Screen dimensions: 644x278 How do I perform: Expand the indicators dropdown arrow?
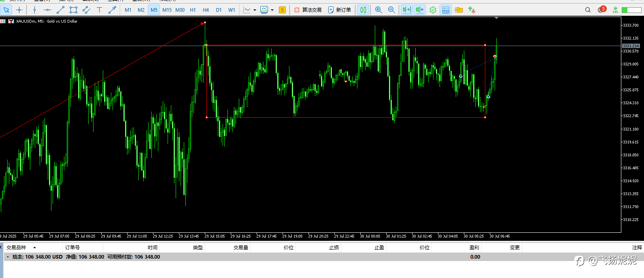point(272,10)
